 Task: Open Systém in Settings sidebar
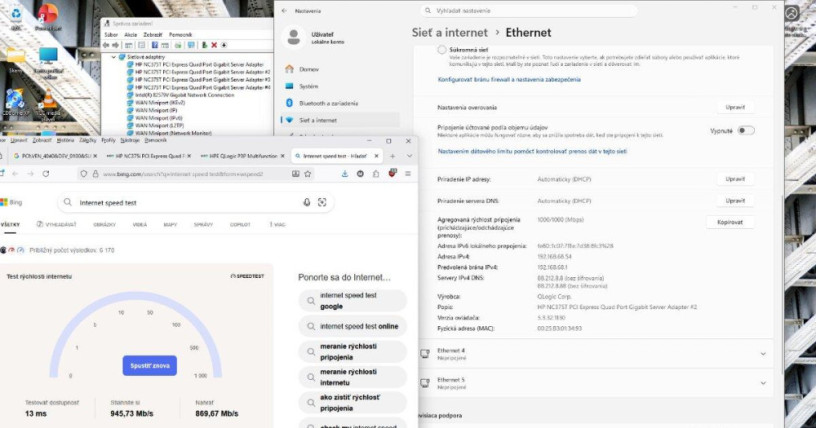340,86
